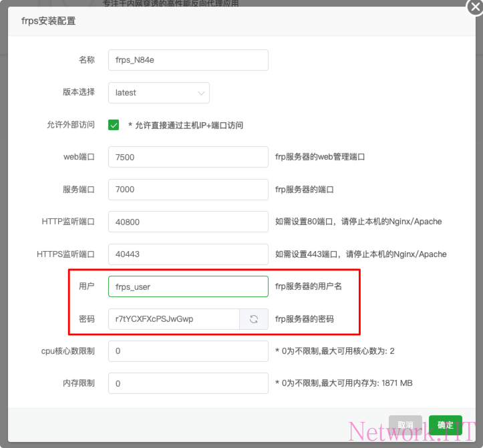Click the gray cancel button
483x448 pixels.
click(405, 425)
